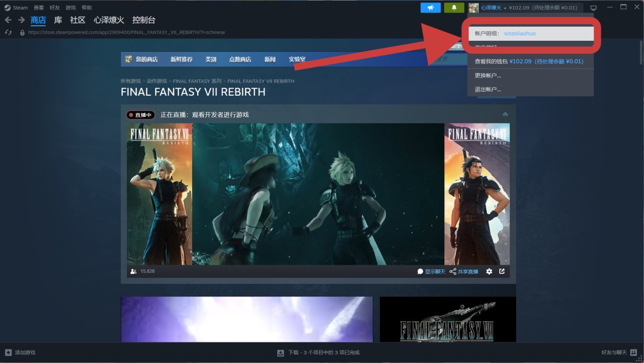The height and width of the screenshot is (363, 644).
Task: Click the Big Picture mode monitor icon
Action: click(x=593, y=8)
